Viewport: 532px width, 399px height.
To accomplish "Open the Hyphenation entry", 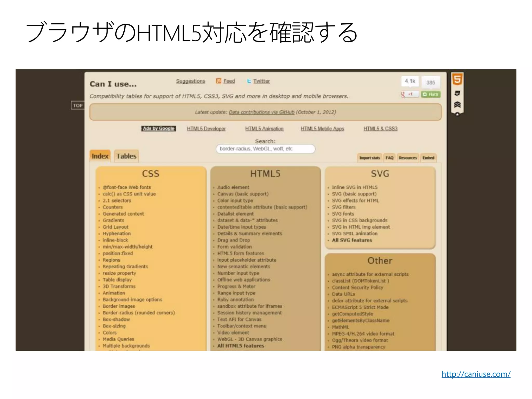I will [x=117, y=234].
